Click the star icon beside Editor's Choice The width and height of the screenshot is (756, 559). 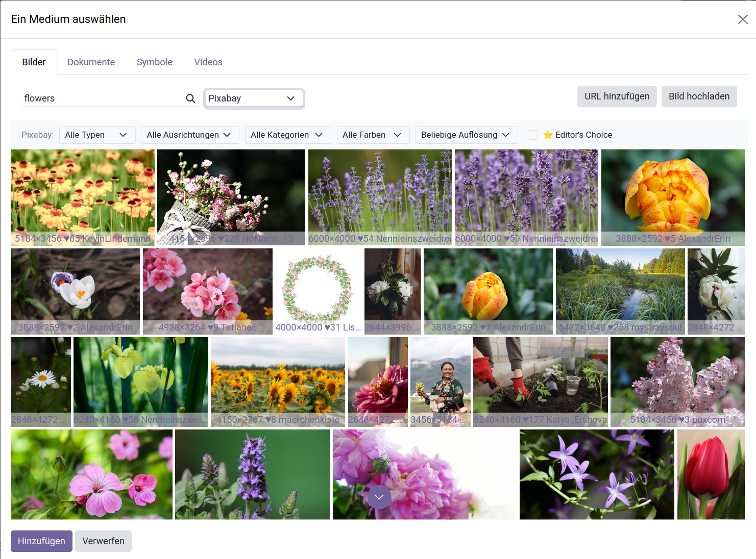[548, 135]
